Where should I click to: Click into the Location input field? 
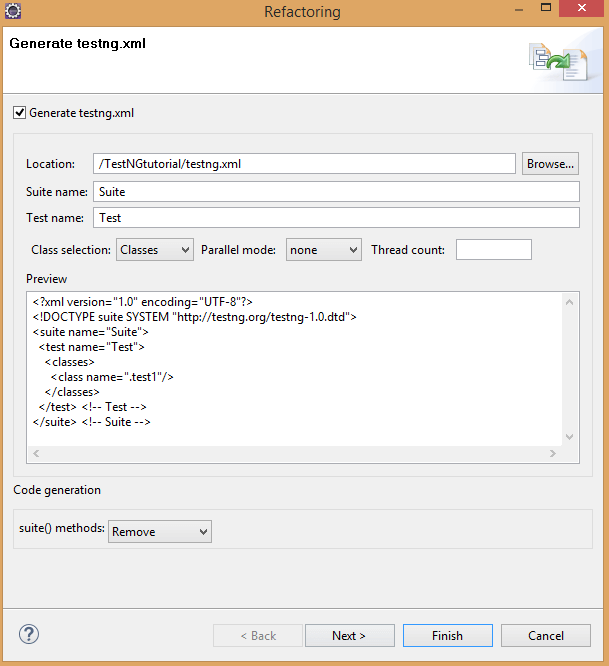pyautogui.click(x=304, y=164)
